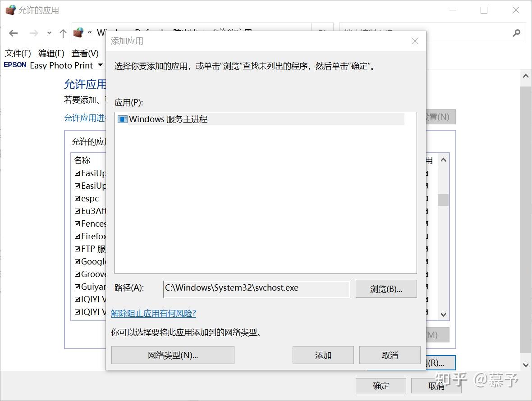The height and width of the screenshot is (401, 532).
Task: Click the allowed apps list scrollbar thumb
Action: coord(443,200)
